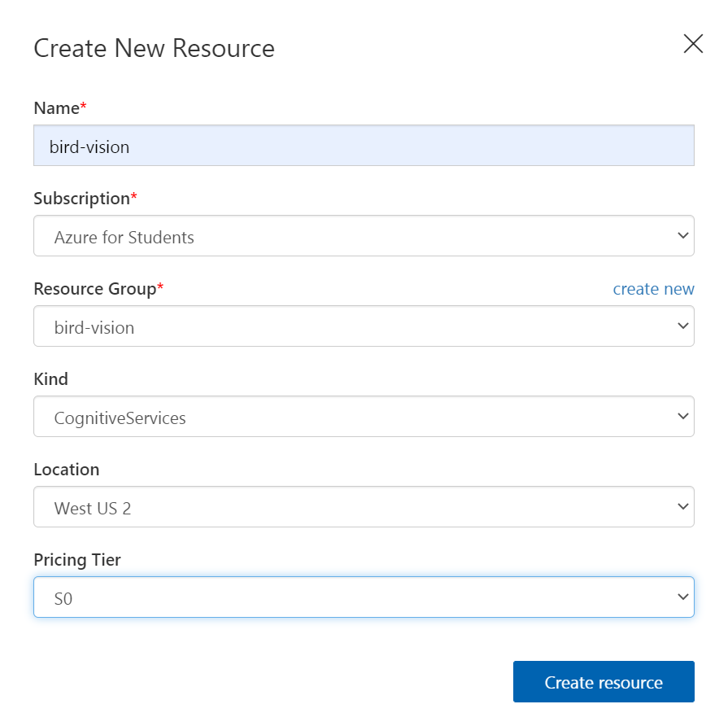The width and height of the screenshot is (728, 726).
Task: Open the Subscription dropdown chevron
Action: click(x=683, y=236)
